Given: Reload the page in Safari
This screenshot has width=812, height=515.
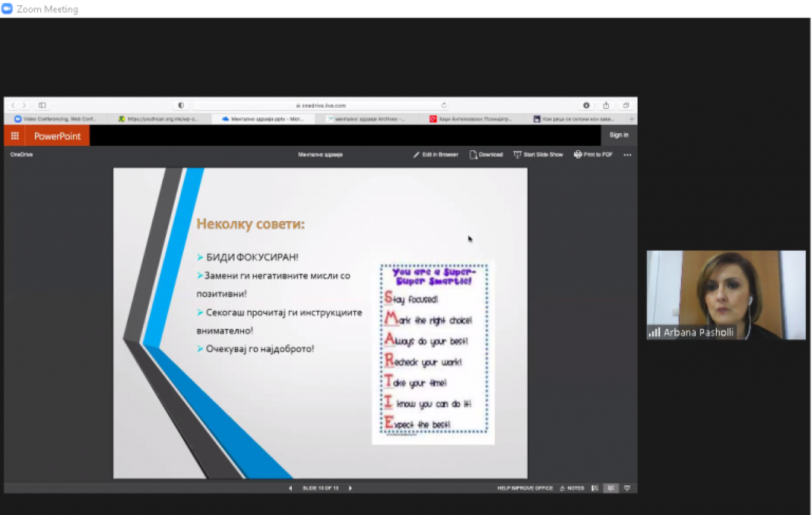Looking at the screenshot, I should tap(444, 105).
